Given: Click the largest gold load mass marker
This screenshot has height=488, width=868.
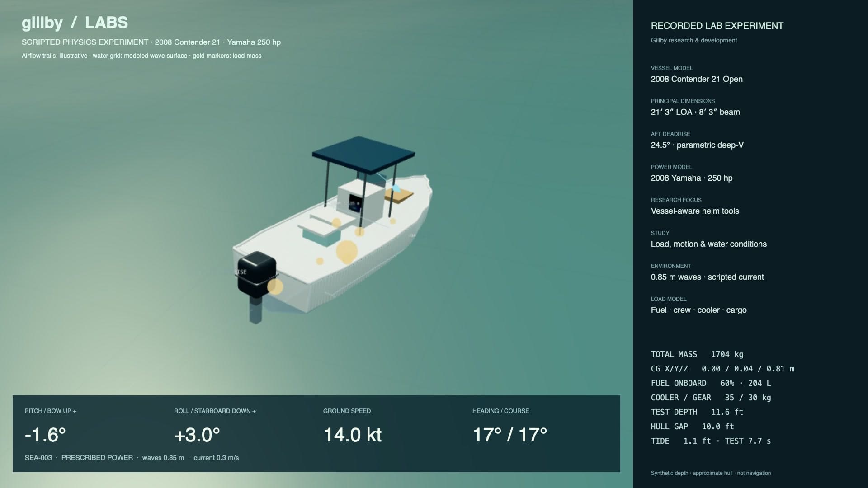Looking at the screenshot, I should pos(347,252).
